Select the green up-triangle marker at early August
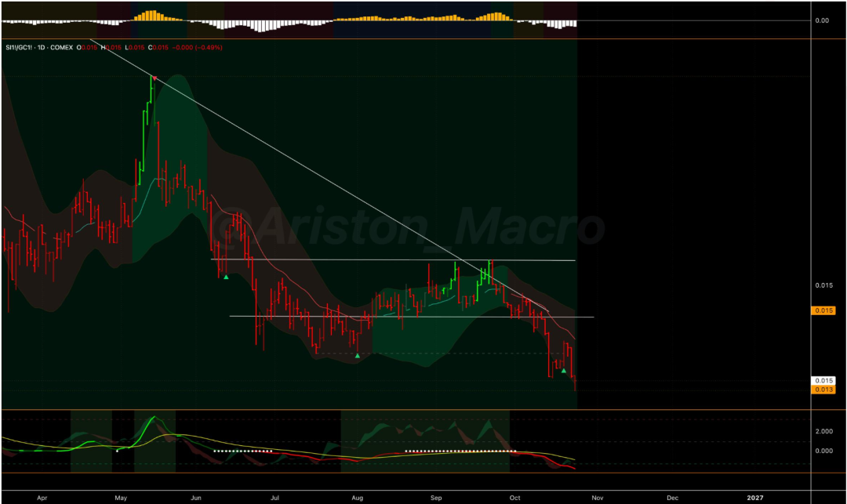 point(357,356)
